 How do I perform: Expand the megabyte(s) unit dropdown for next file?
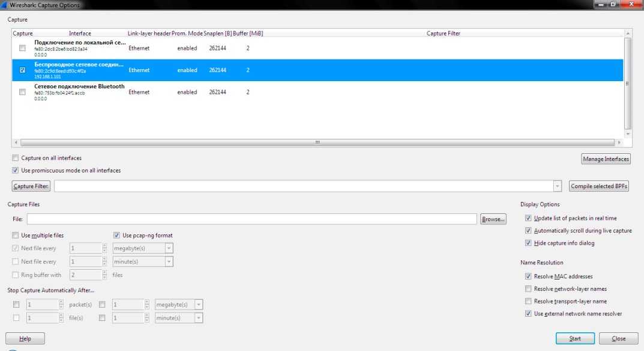168,248
